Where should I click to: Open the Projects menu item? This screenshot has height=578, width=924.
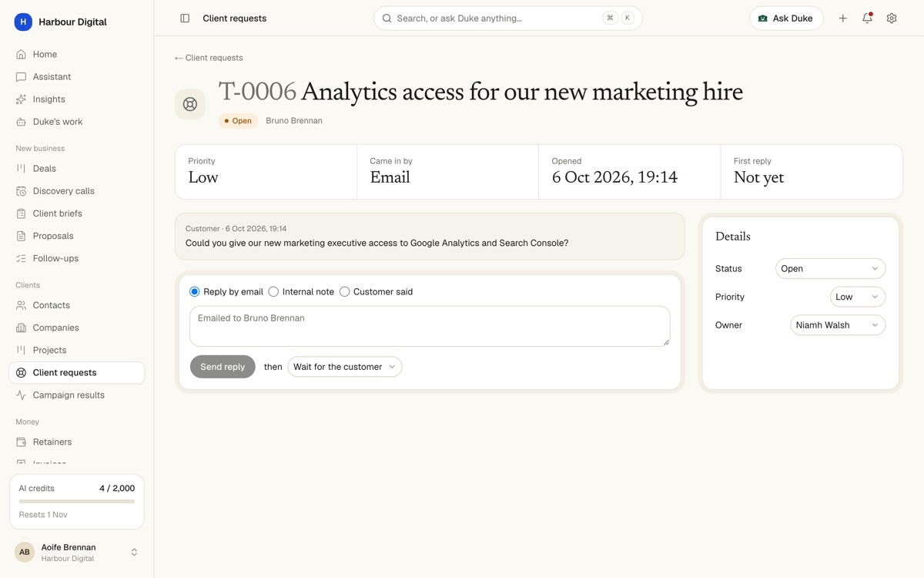[x=77, y=350]
